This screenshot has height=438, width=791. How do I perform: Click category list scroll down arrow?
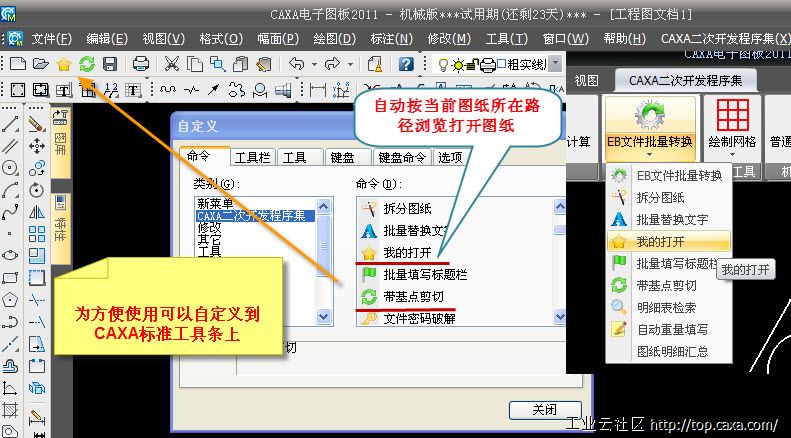coord(324,316)
